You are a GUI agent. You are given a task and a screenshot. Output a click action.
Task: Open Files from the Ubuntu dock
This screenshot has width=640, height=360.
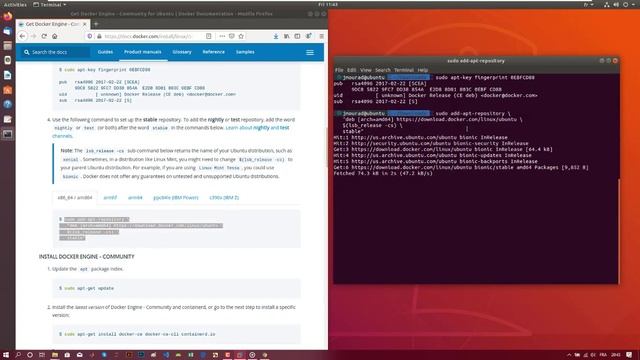click(8, 46)
